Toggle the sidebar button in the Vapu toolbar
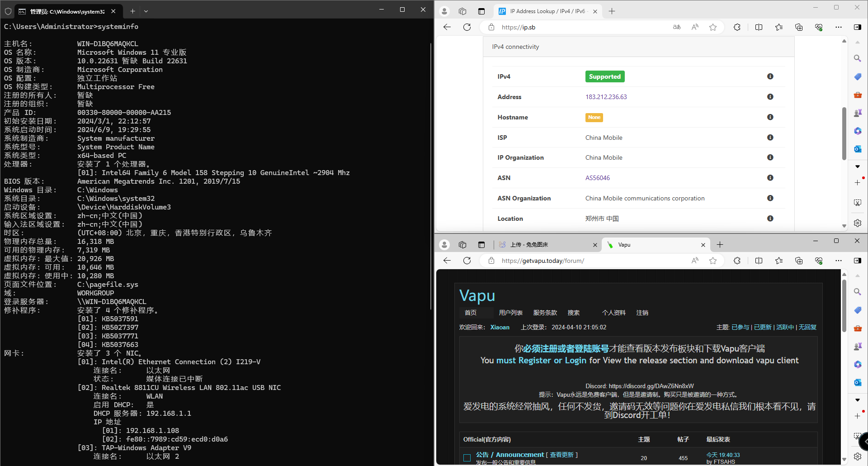 (858, 261)
